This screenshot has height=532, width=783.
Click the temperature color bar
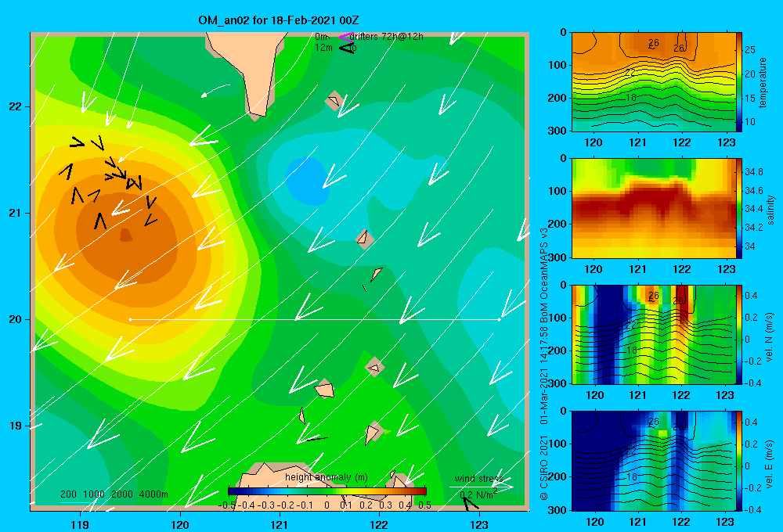click(x=739, y=82)
